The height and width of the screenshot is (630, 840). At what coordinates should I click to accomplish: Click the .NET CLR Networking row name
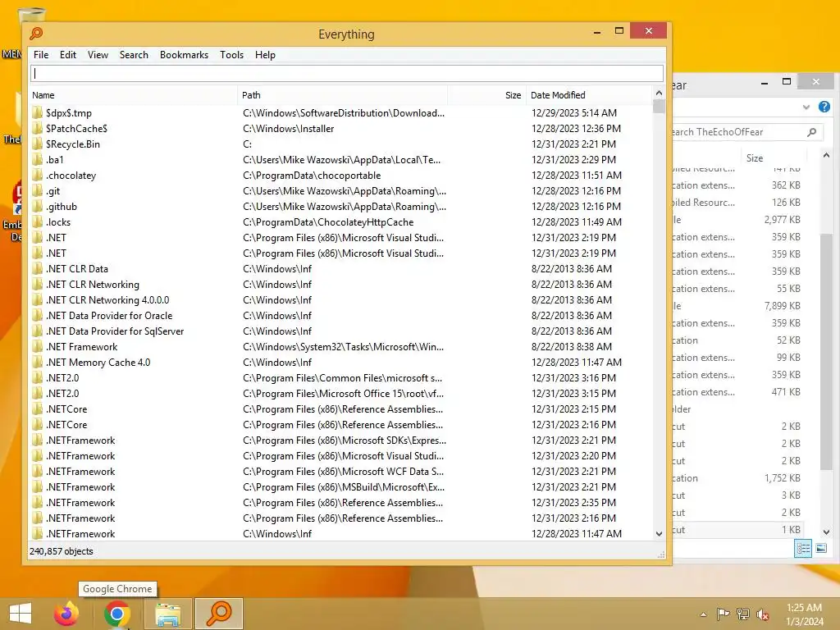point(93,285)
